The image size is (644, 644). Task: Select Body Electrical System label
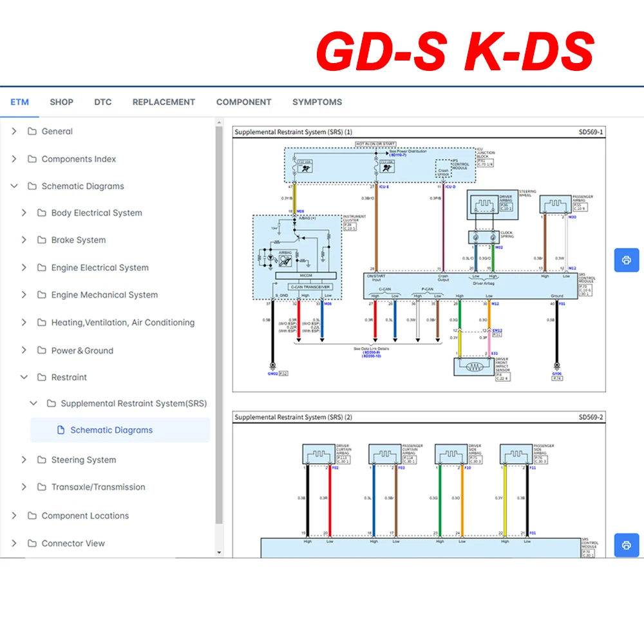click(97, 213)
